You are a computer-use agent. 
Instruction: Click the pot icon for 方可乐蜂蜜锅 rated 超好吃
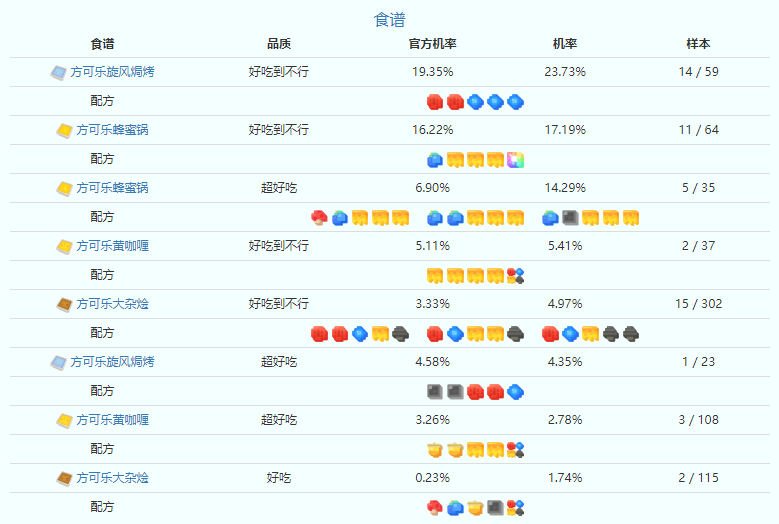click(x=64, y=189)
